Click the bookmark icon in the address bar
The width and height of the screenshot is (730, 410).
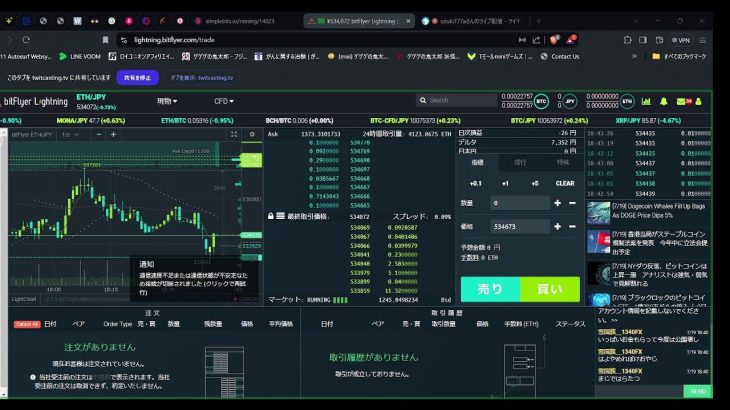105,40
